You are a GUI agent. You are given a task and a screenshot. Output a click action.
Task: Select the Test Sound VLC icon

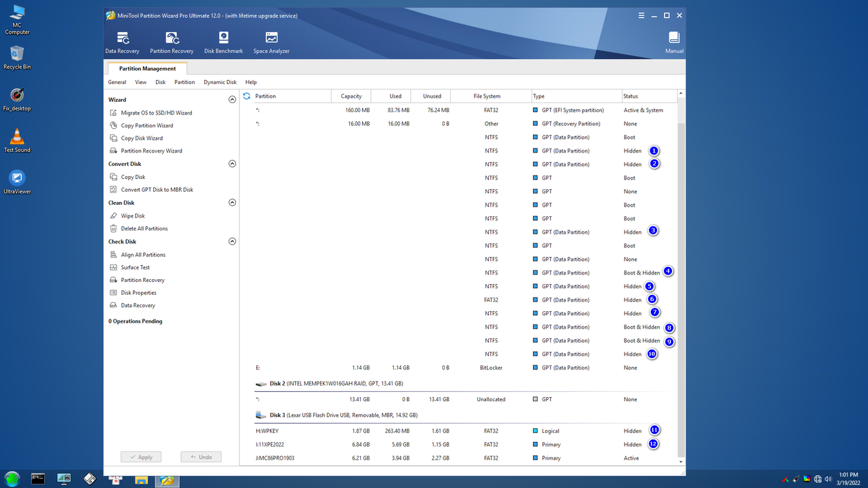click(x=17, y=141)
